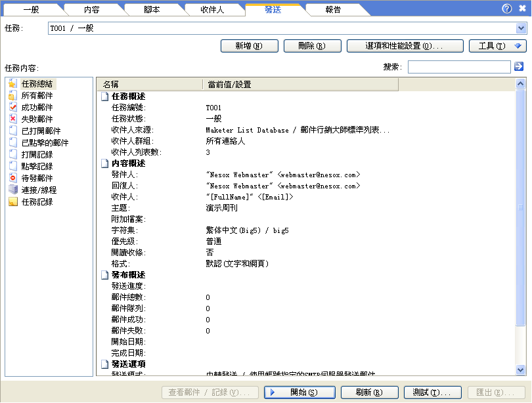This screenshot has height=403, width=532.
Task: Collapse the 發布概述 section header
Action: tap(104, 275)
